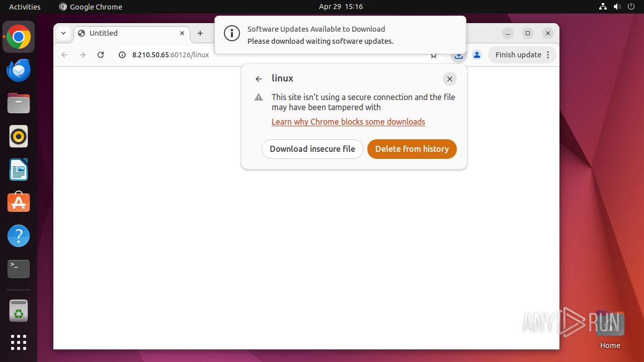Open the Files manager in dock
The width and height of the screenshot is (644, 362).
tap(19, 104)
